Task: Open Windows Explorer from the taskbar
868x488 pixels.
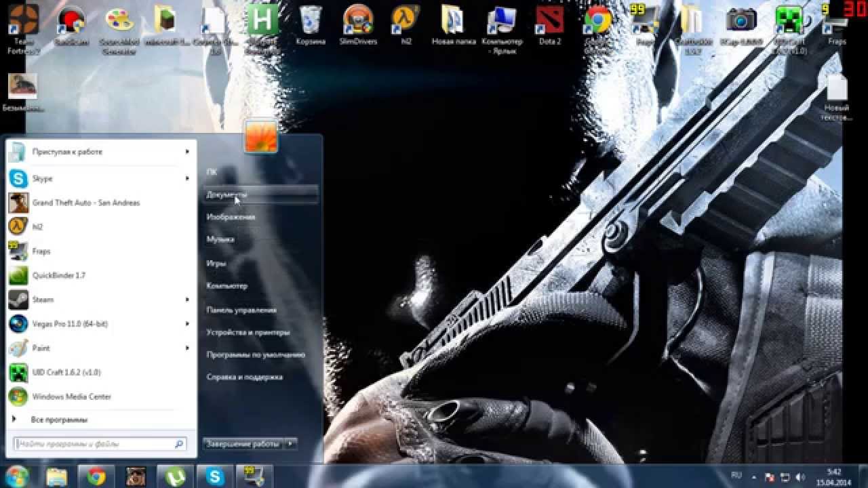Action: click(x=57, y=476)
